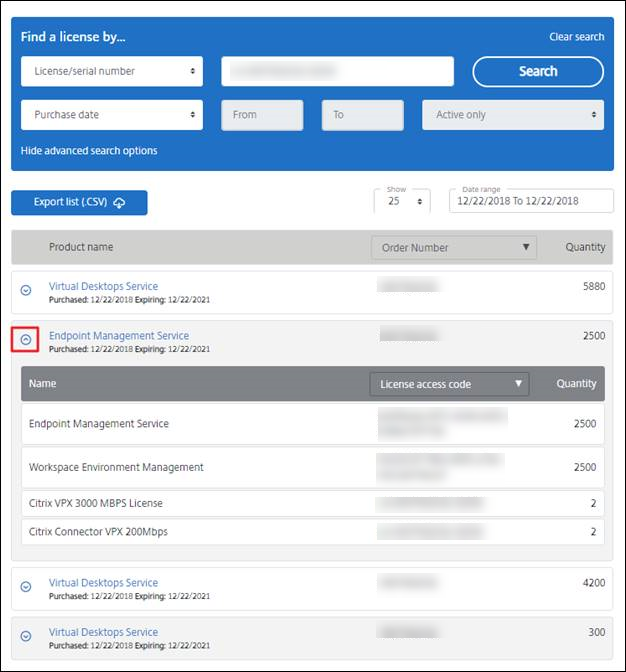Click the Search button
The height and width of the screenshot is (672, 626).
[x=537, y=71]
